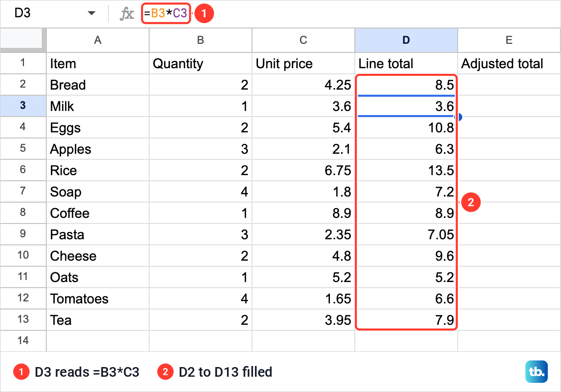Select row 3 header
This screenshot has height=392, width=561.
[x=23, y=106]
